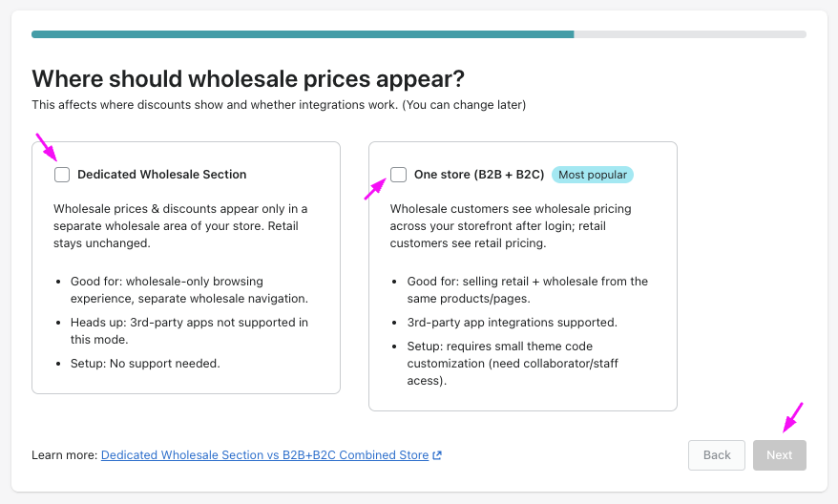Click the 'requires small theme code customization' bullet
Screen dimensions: 838x504
coord(520,363)
